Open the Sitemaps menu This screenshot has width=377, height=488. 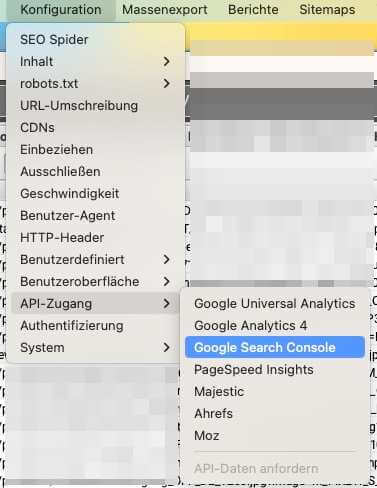[327, 10]
